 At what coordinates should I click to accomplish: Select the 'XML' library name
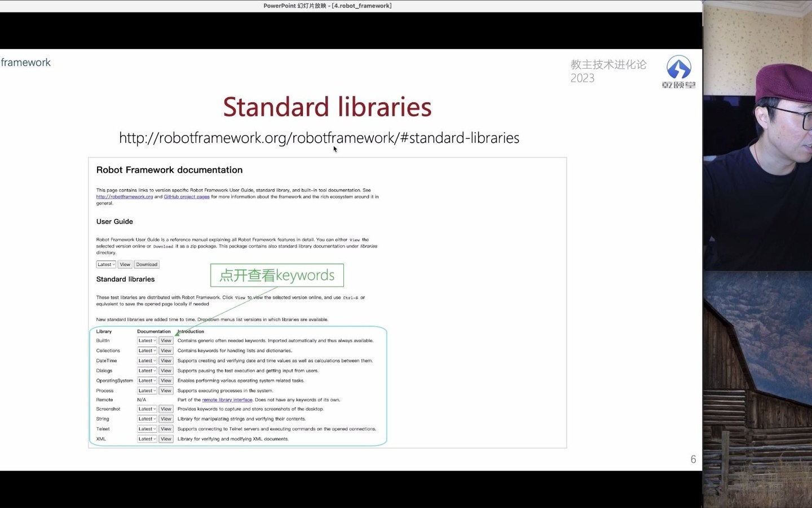pos(101,439)
